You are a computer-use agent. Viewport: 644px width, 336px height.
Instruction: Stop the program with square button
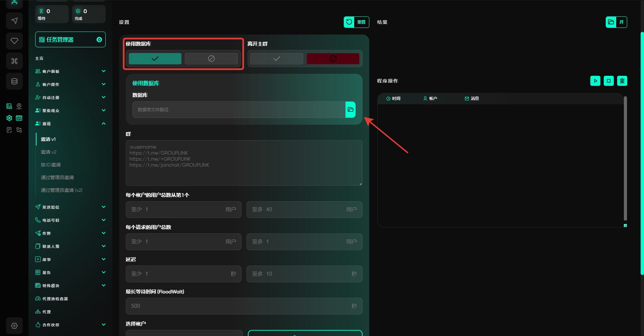(608, 81)
